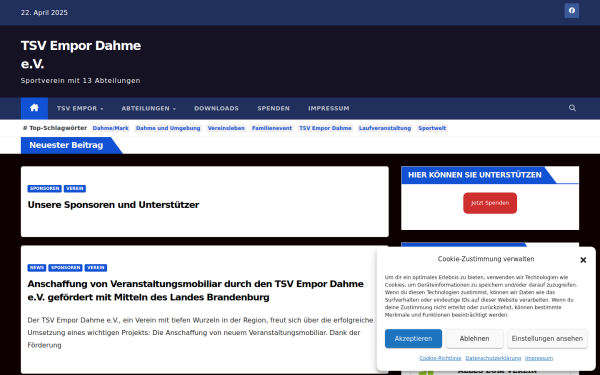The height and width of the screenshot is (375, 600).
Task: Click VEREIN badge on first post
Action: (x=75, y=189)
